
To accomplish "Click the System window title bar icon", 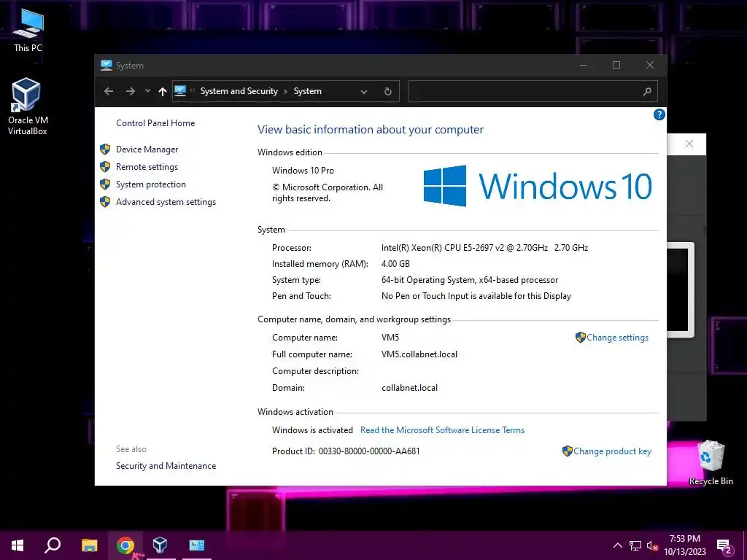I will pyautogui.click(x=107, y=65).
